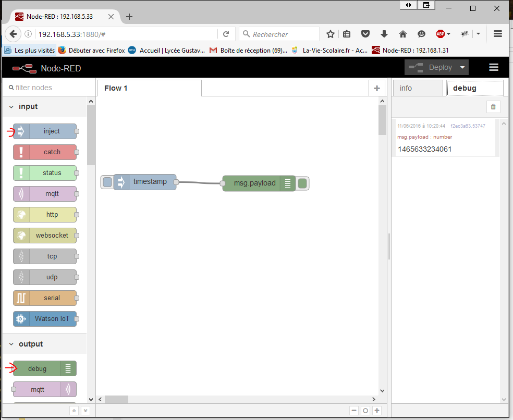Open the Firefox hamburger menu
The width and height of the screenshot is (513, 420).
498,34
